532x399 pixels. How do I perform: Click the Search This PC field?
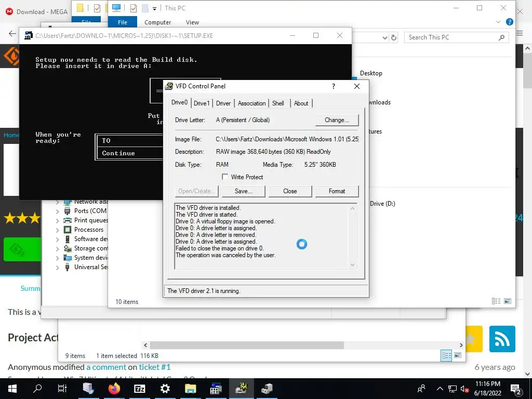click(456, 37)
